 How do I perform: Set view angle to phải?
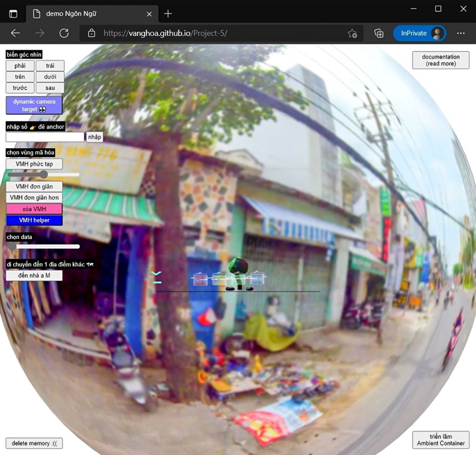tap(20, 65)
